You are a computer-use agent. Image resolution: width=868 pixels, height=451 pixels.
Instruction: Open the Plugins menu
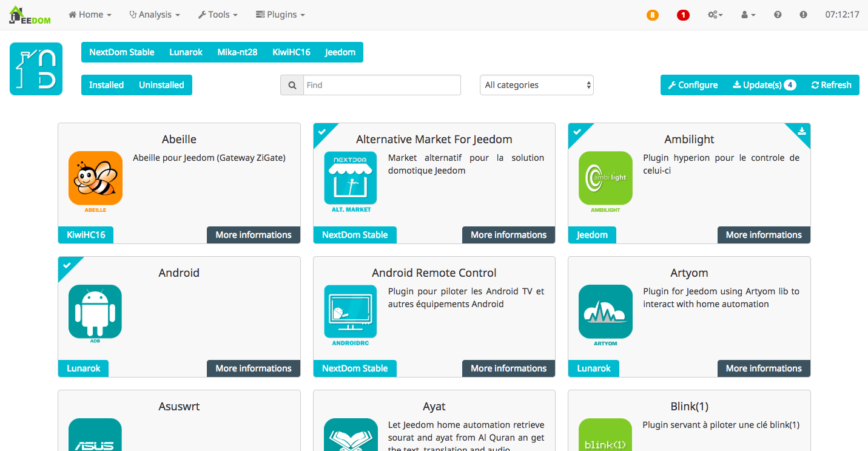pos(280,15)
